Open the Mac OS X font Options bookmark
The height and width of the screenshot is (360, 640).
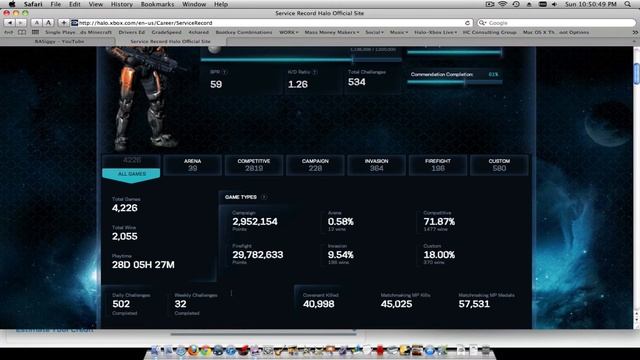tap(556, 32)
